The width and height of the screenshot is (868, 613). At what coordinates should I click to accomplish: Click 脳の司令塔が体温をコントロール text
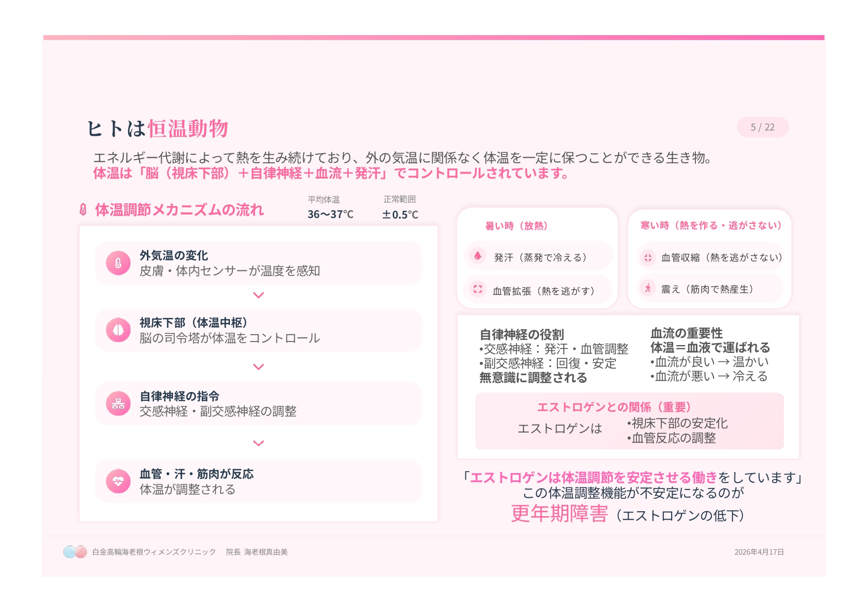point(230,338)
